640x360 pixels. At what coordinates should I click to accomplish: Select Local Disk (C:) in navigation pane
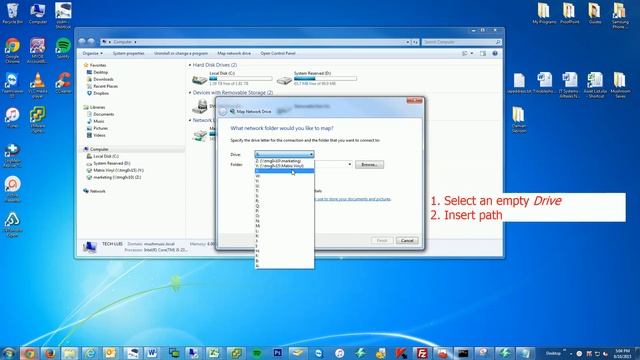tap(106, 156)
